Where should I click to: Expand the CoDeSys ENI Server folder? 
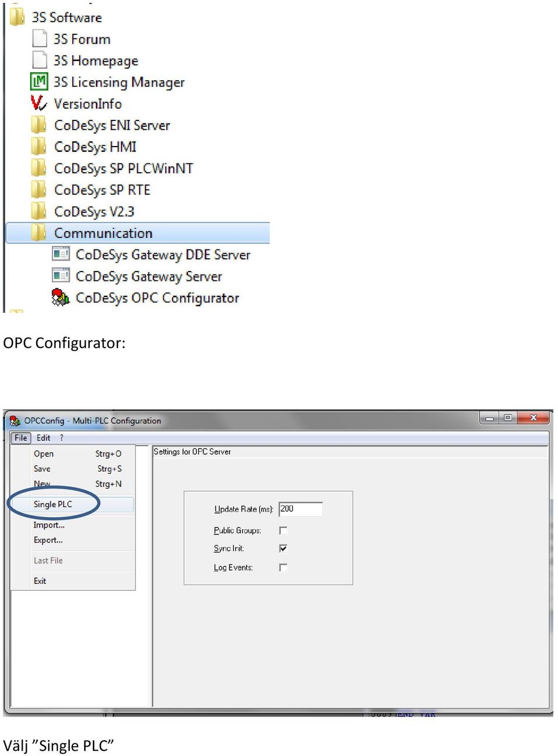(x=112, y=125)
